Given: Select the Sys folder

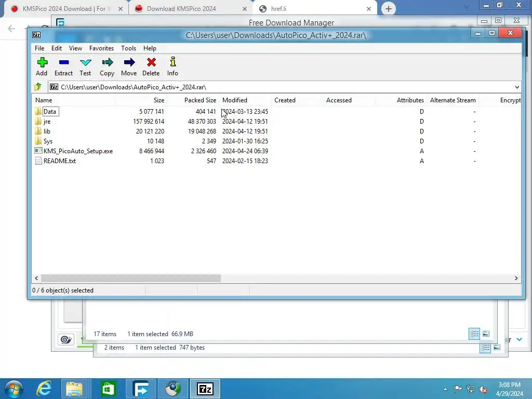Looking at the screenshot, I should pyautogui.click(x=48, y=141).
